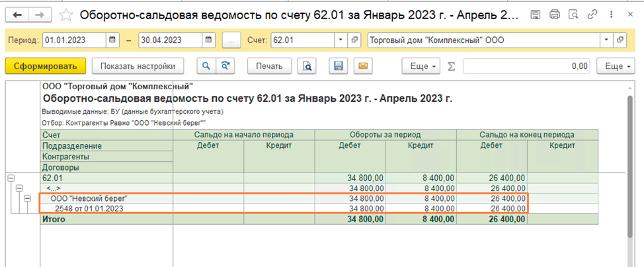Click the print preview icon
Screen dimensions: 644x267
pyautogui.click(x=306, y=66)
